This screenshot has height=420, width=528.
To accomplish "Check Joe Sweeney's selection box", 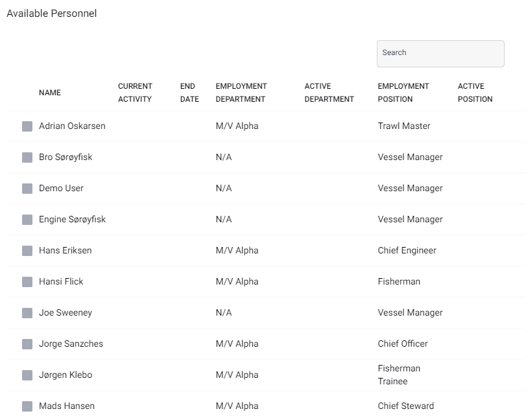I will [x=27, y=313].
